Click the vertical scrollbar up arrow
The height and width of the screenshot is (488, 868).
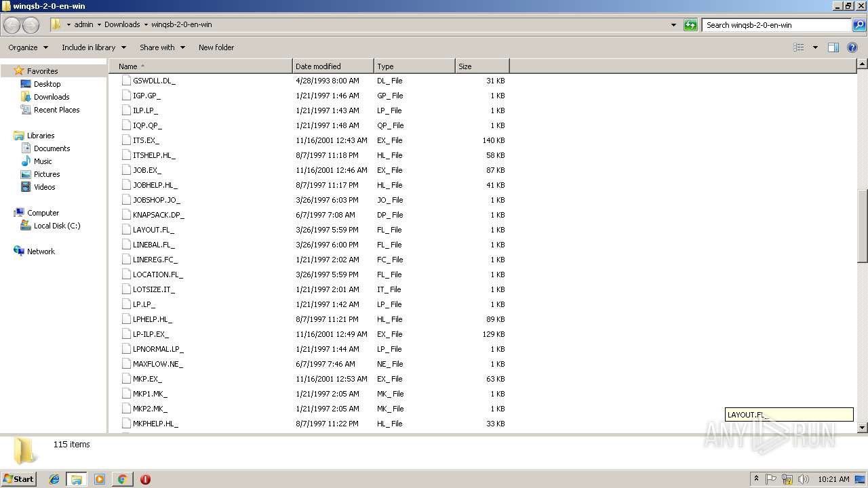pyautogui.click(x=863, y=64)
